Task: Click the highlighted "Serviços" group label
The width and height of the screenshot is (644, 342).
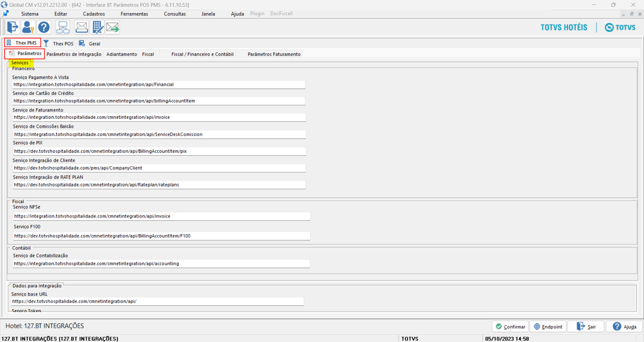Action: click(x=20, y=63)
